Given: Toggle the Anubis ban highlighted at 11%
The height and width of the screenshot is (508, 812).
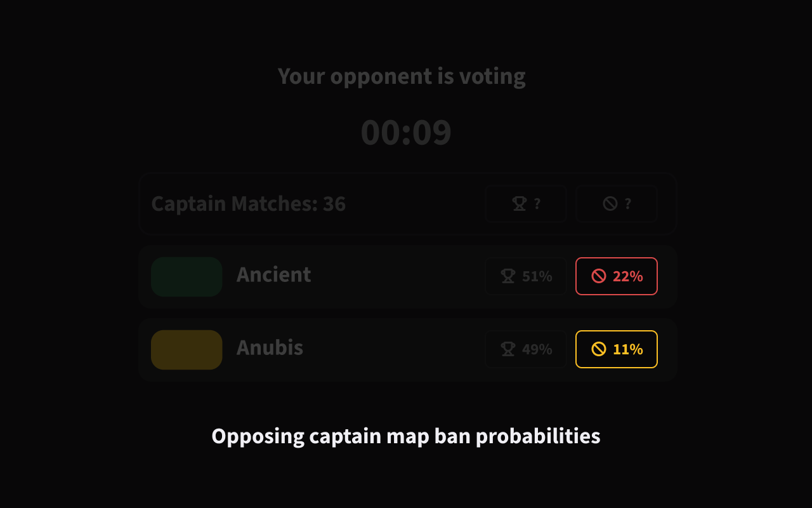Looking at the screenshot, I should pos(616,349).
